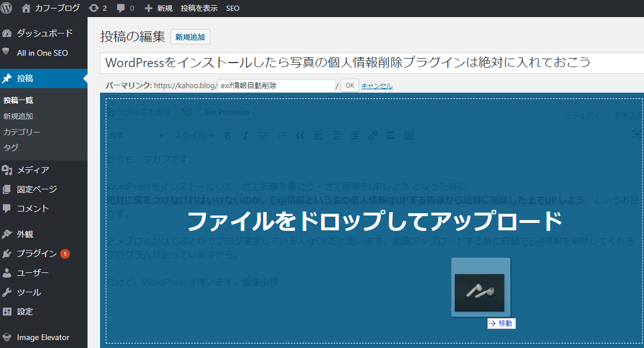644x348 pixels.
Task: Open 固定ページ in the sidebar
Action: 37,189
